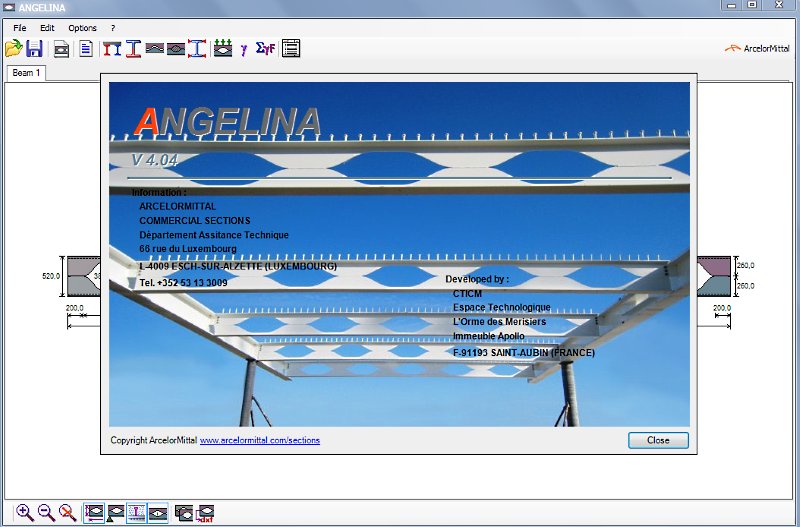Click the I-beam with red restraint arrows icon

[x=197, y=49]
